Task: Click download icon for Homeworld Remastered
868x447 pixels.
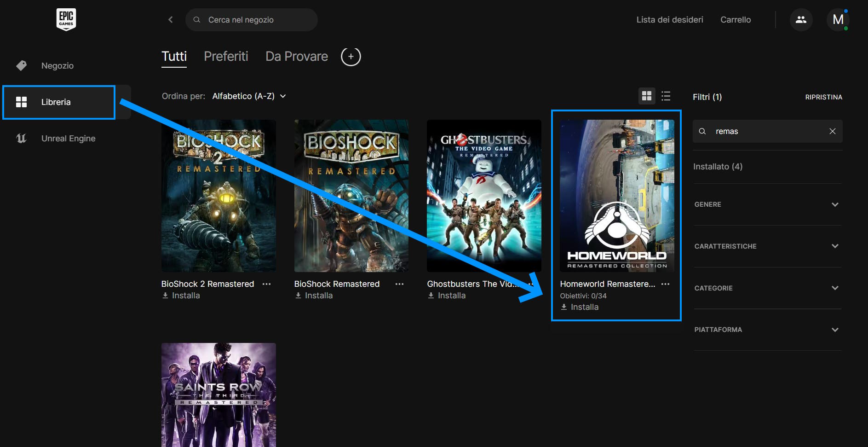Action: tap(564, 307)
